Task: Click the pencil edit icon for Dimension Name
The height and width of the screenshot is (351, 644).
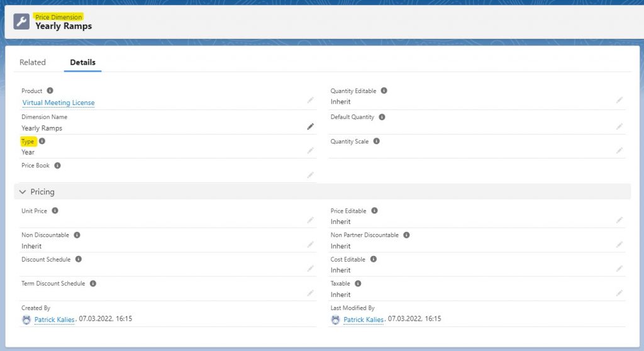Action: pos(310,126)
